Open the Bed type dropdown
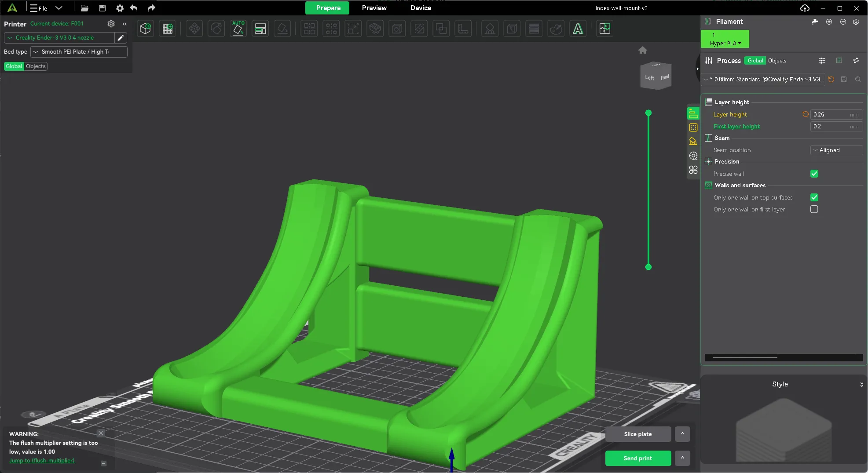The width and height of the screenshot is (868, 473). click(x=79, y=52)
